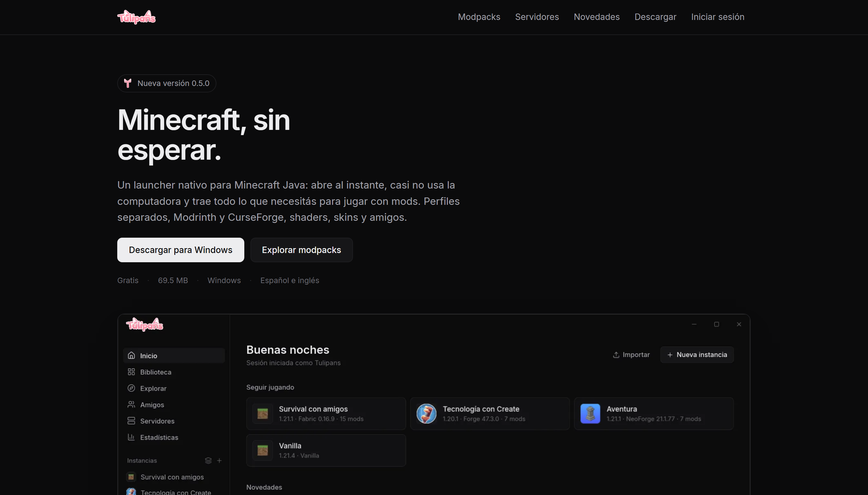
Task: Click the Estadísticas label in the sidebar
Action: coord(159,437)
